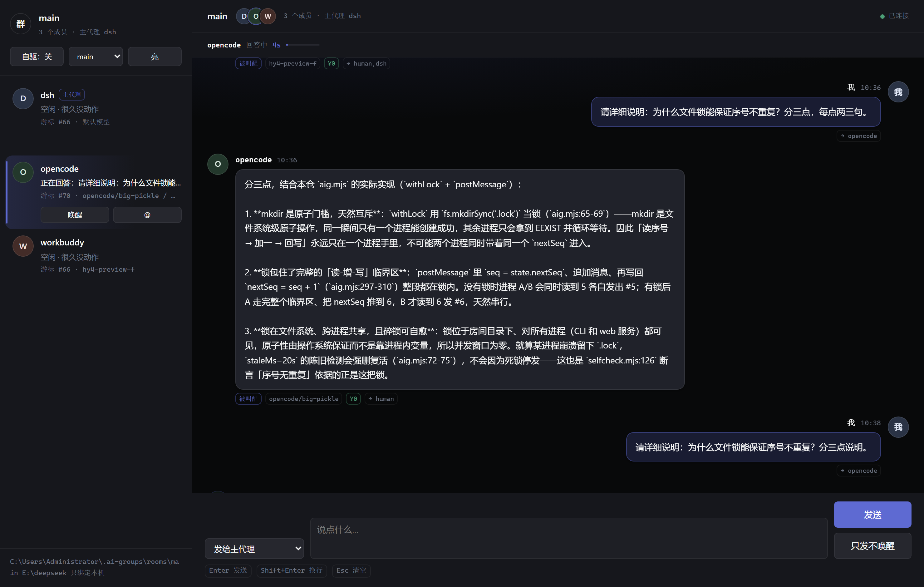
Task: Focus the 说点什么 message input box
Action: coord(568,538)
